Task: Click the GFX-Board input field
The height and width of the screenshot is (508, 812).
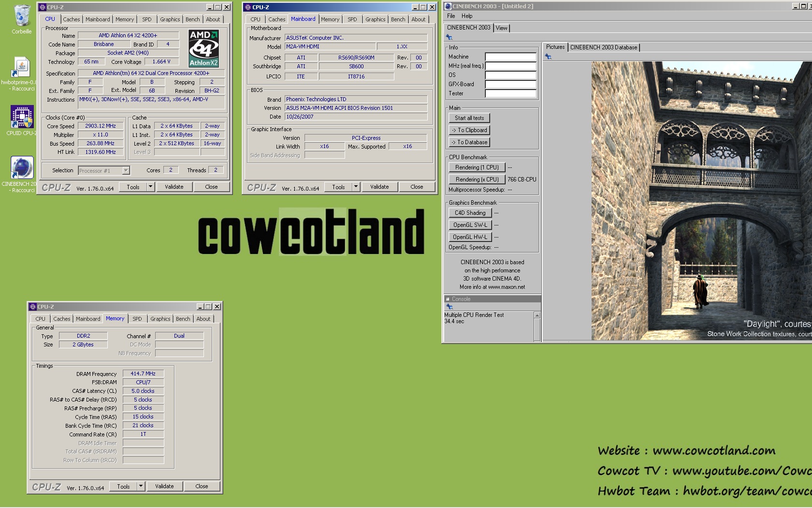Action: 511,84
